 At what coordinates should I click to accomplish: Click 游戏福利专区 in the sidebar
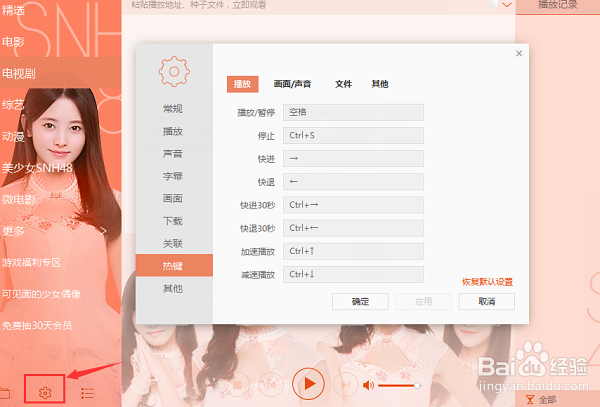(x=31, y=262)
